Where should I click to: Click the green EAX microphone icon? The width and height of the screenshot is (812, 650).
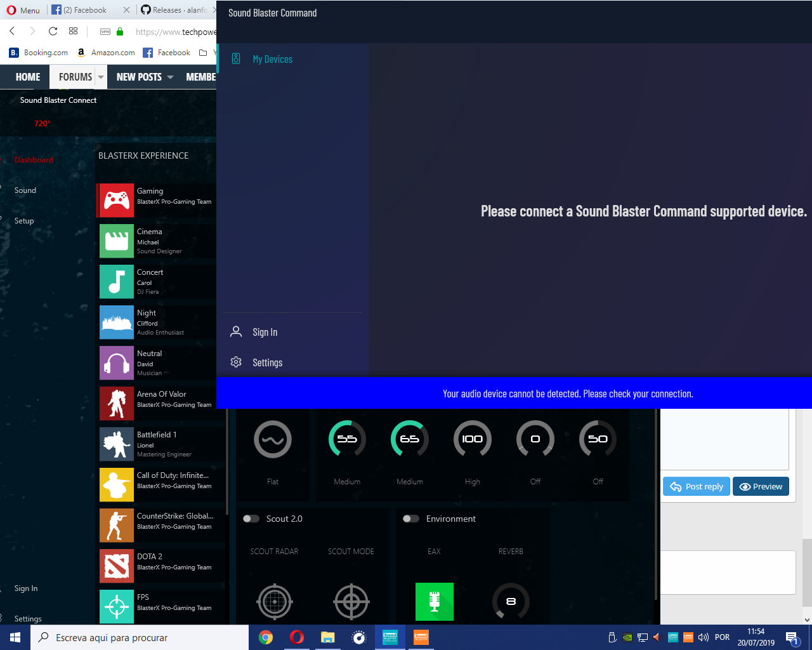[435, 601]
